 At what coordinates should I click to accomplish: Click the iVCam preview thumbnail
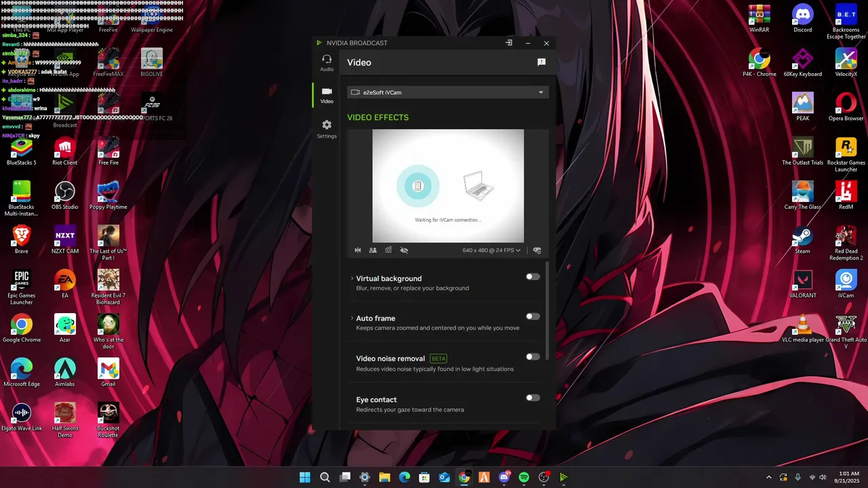pos(448,186)
